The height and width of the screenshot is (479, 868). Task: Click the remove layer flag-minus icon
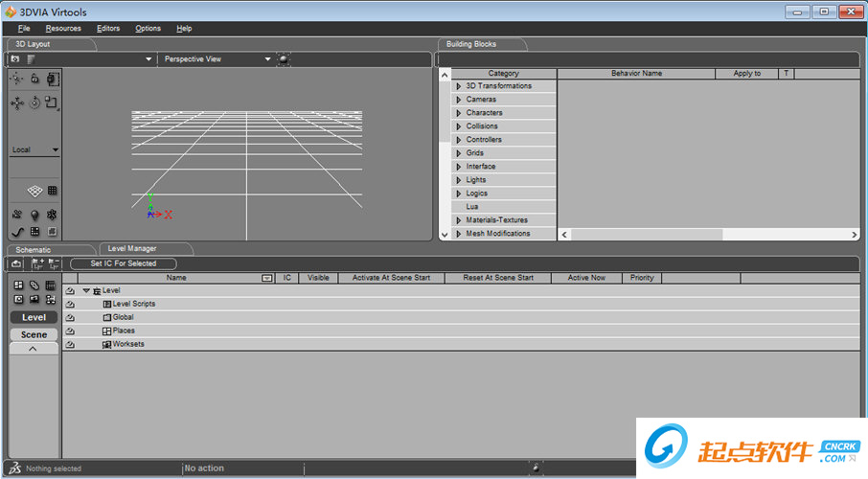(54, 263)
